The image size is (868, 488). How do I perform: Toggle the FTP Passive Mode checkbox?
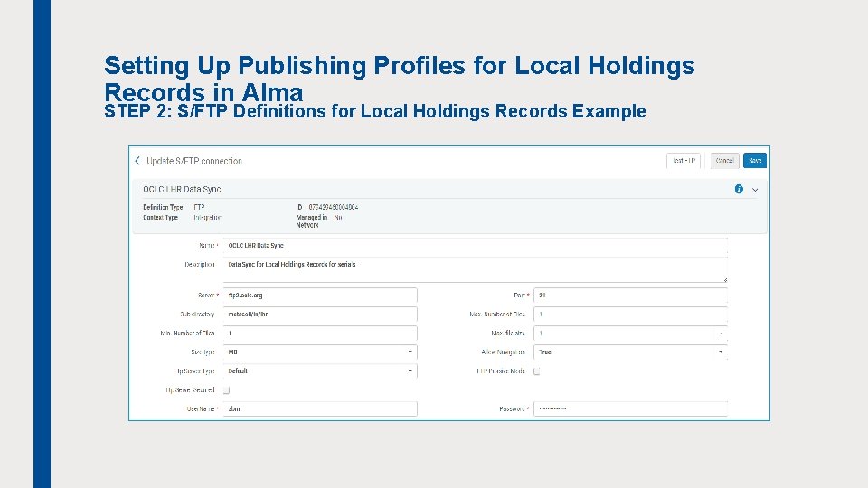pos(536,371)
